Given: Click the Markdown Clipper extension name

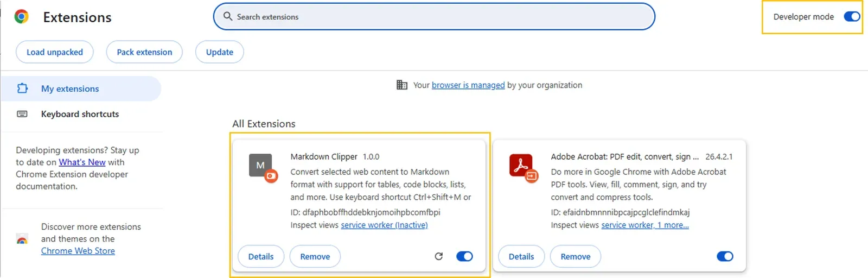Looking at the screenshot, I should (x=324, y=156).
